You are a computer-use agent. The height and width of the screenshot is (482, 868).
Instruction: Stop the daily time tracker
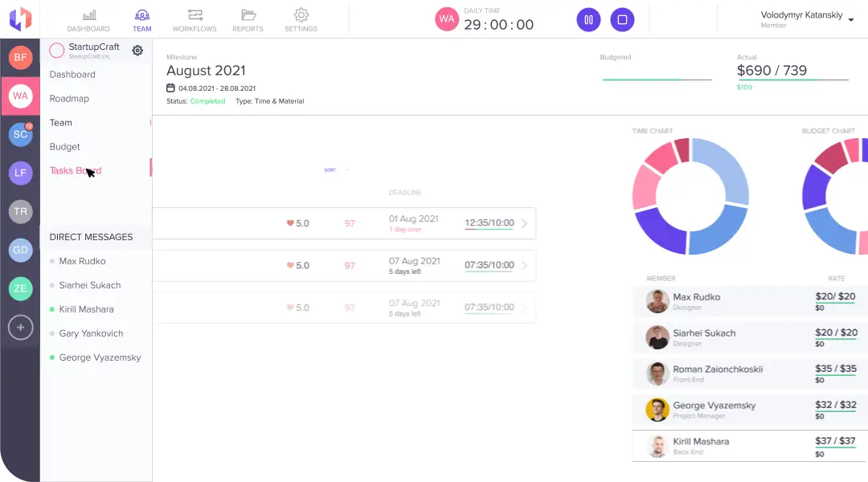pos(622,20)
